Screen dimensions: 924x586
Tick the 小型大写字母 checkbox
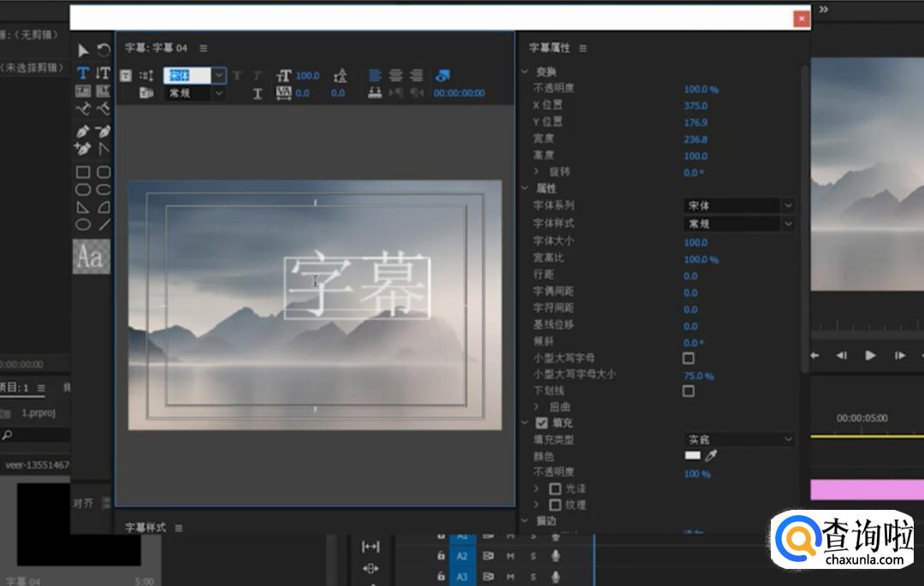tap(689, 358)
